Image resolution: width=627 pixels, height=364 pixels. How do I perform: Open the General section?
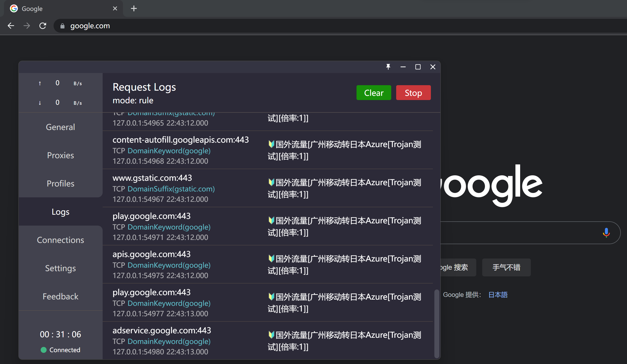[x=60, y=127]
